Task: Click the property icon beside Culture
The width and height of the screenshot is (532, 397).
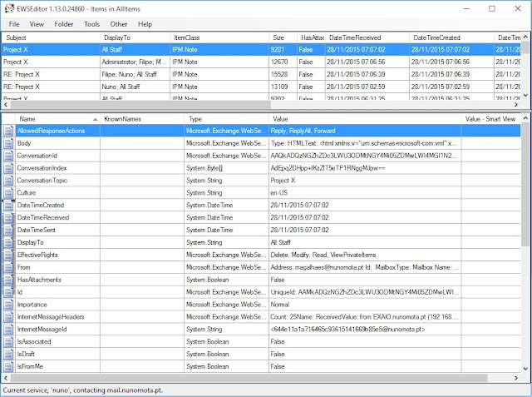Action: [x=8, y=193]
